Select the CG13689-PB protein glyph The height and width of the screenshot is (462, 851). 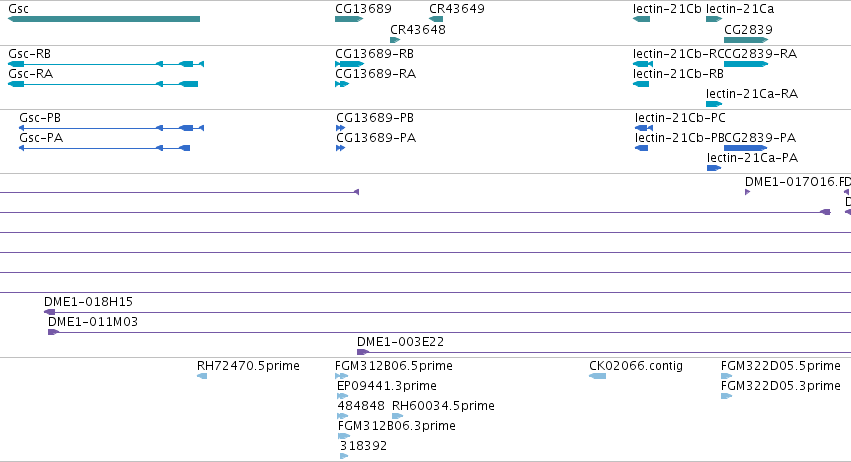click(x=340, y=128)
